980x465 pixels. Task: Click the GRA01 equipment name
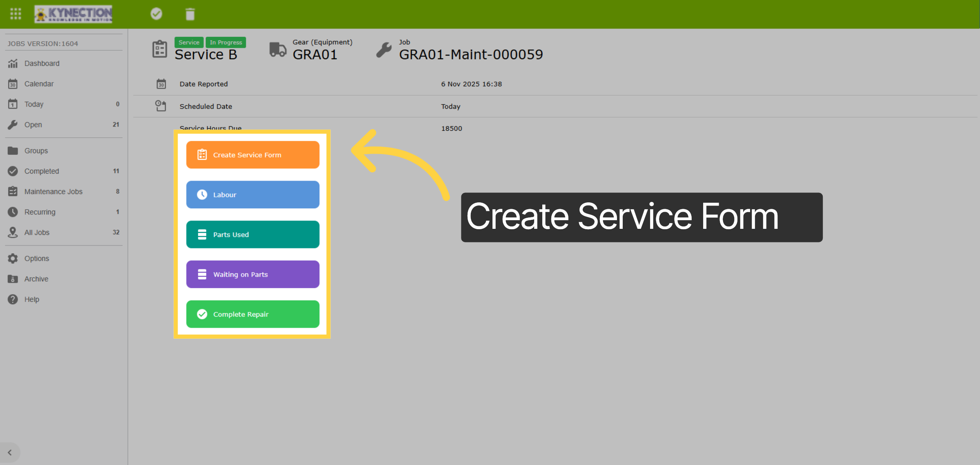315,55
